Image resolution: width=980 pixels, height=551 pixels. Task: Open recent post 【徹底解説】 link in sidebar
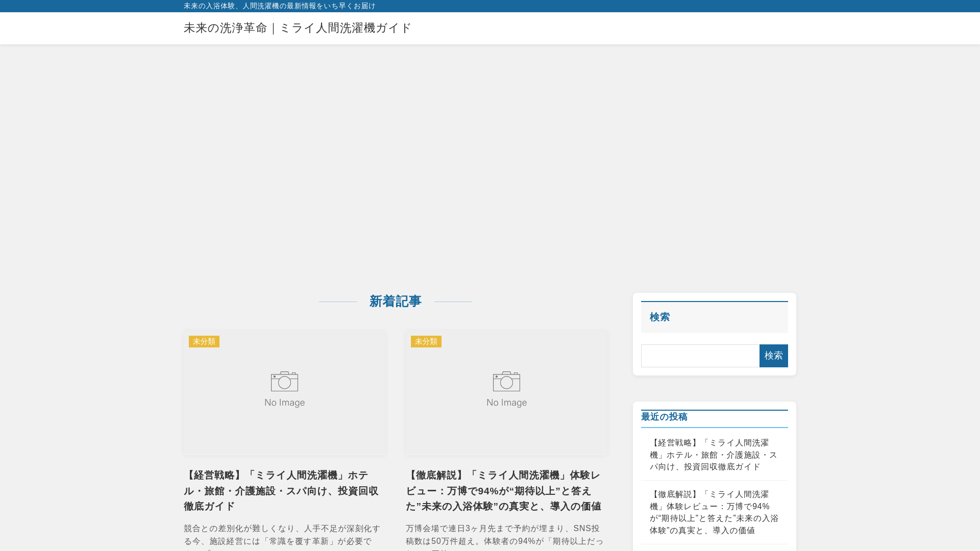(x=714, y=512)
